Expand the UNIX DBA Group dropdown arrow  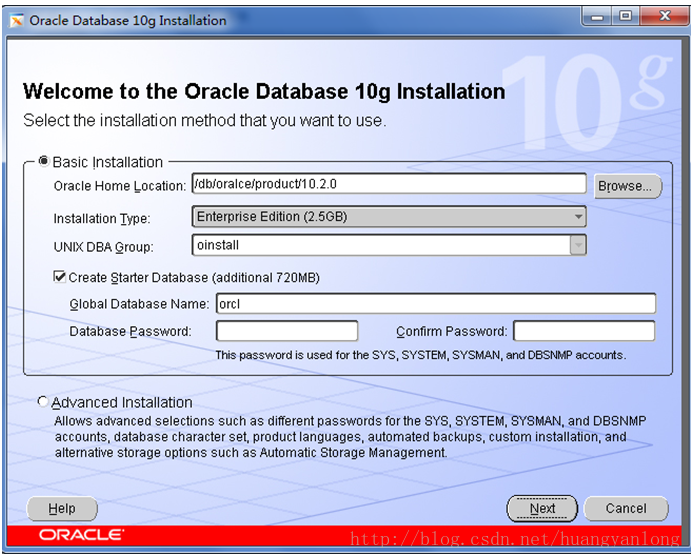(x=578, y=245)
